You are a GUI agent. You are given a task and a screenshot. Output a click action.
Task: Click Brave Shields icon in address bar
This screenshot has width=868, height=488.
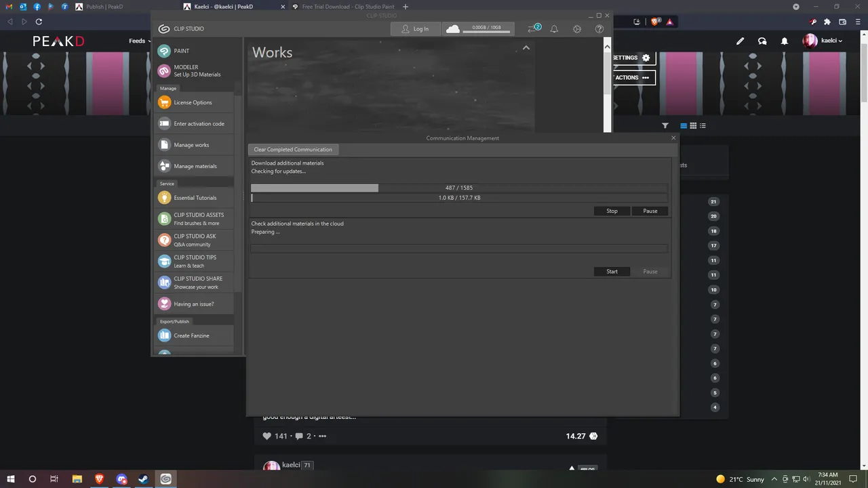(656, 22)
